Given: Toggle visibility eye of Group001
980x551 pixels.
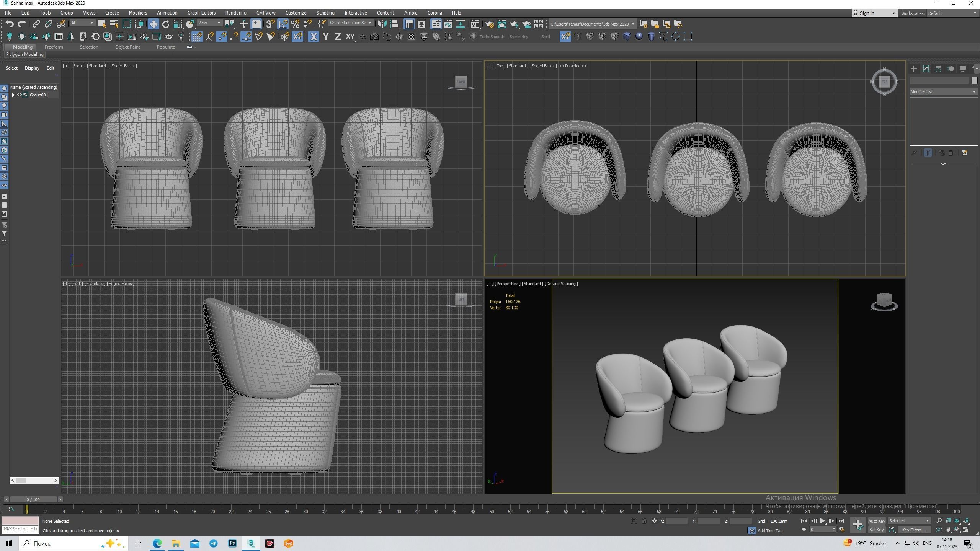Looking at the screenshot, I should point(19,95).
